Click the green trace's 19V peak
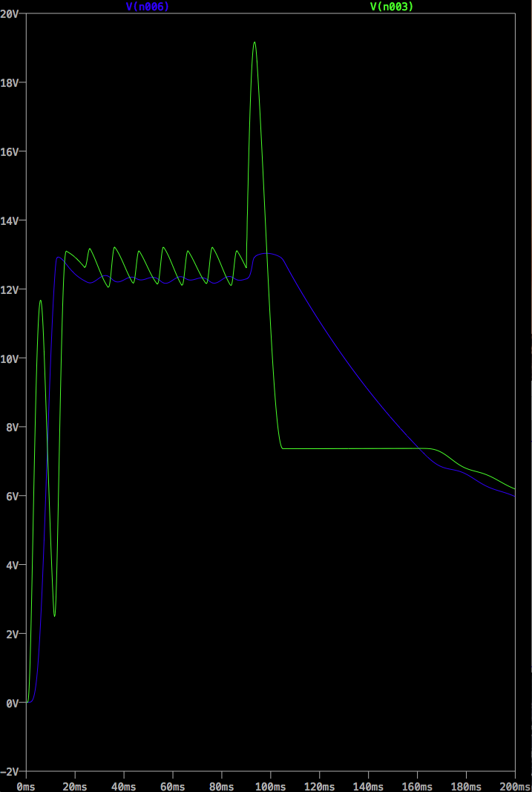This screenshot has width=532, height=792. (254, 42)
